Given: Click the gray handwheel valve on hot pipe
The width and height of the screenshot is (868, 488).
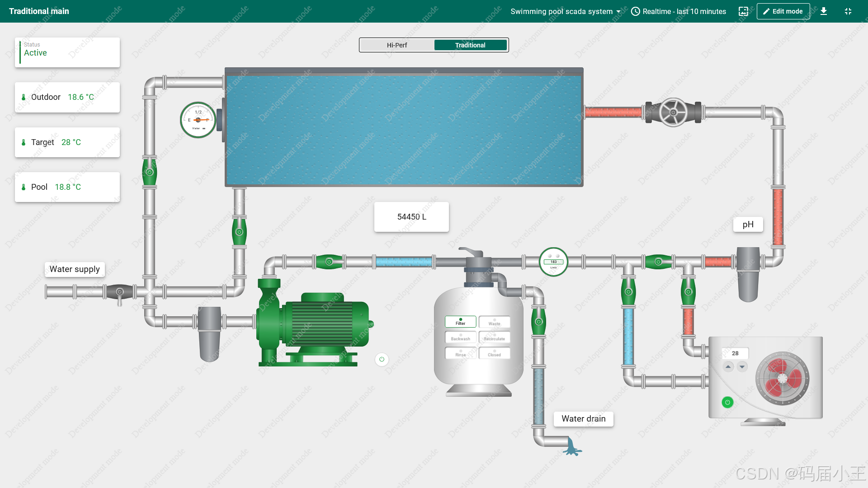Looking at the screenshot, I should pos(673,113).
